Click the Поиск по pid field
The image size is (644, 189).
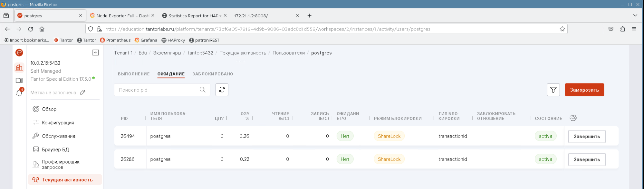point(158,90)
